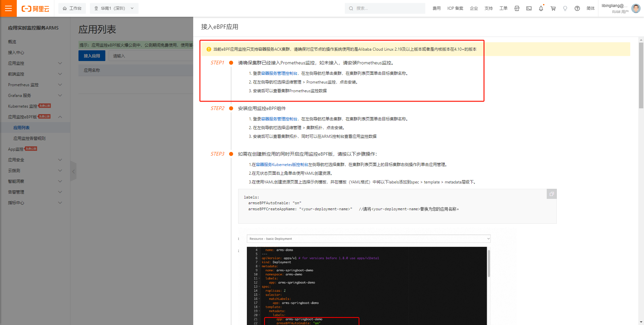The height and width of the screenshot is (325, 644).
Task: Open 容器服务管理控制台 link in STEP2
Action: (279, 119)
